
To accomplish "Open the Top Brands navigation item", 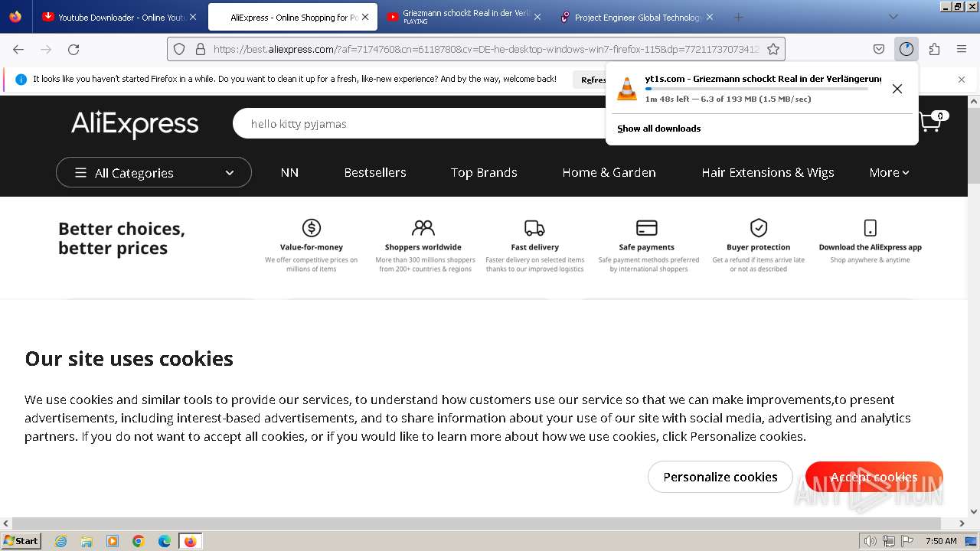I will click(484, 172).
